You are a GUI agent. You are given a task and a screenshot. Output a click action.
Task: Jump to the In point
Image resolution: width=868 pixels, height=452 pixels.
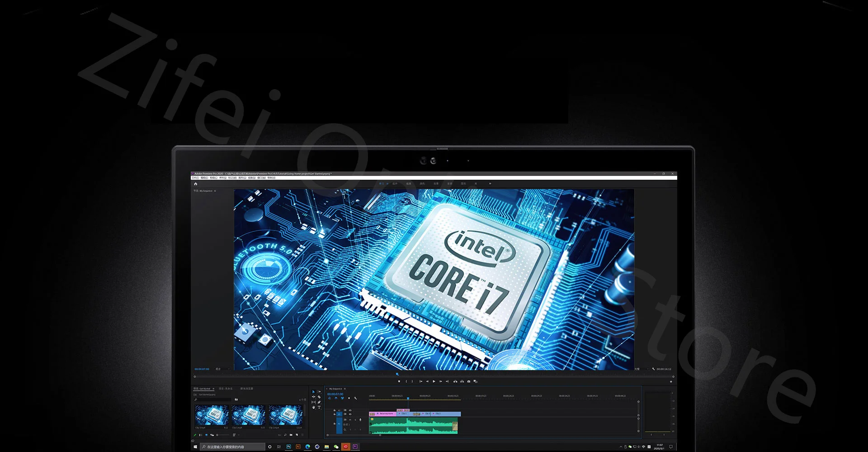click(421, 381)
